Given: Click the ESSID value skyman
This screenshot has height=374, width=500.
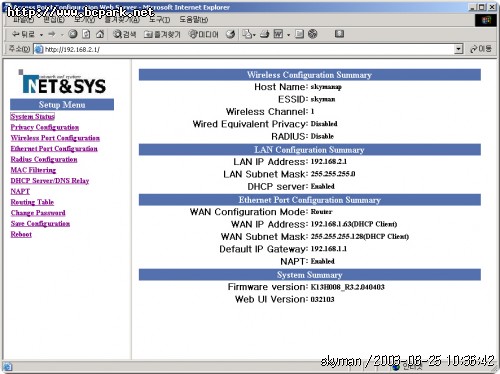Looking at the screenshot, I should tap(323, 99).
